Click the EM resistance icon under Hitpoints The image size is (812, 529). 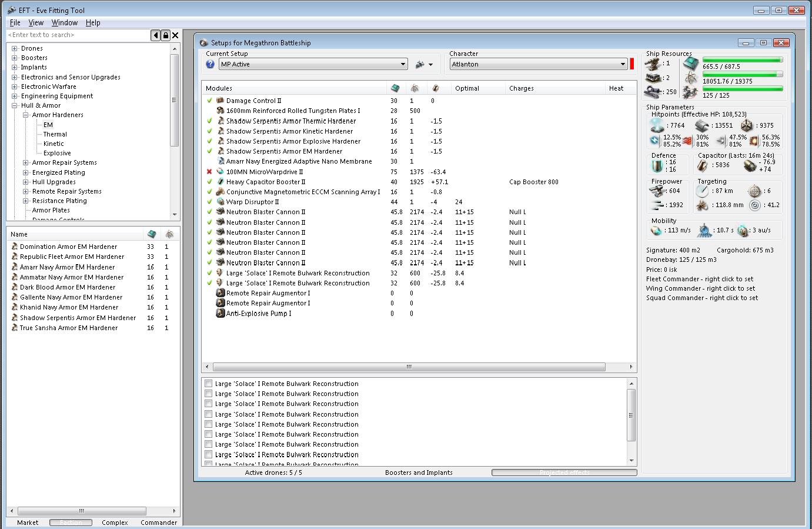pyautogui.click(x=655, y=141)
